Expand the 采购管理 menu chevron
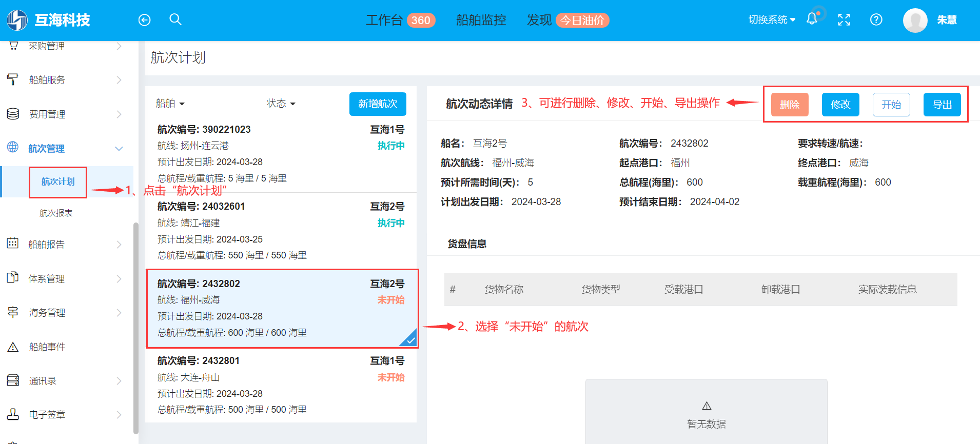The image size is (980, 444). pyautogui.click(x=119, y=46)
